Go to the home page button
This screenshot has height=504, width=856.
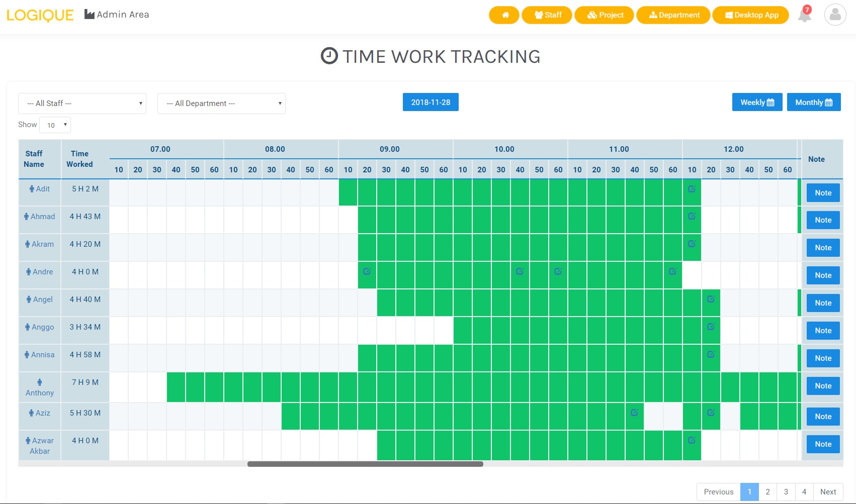click(504, 15)
